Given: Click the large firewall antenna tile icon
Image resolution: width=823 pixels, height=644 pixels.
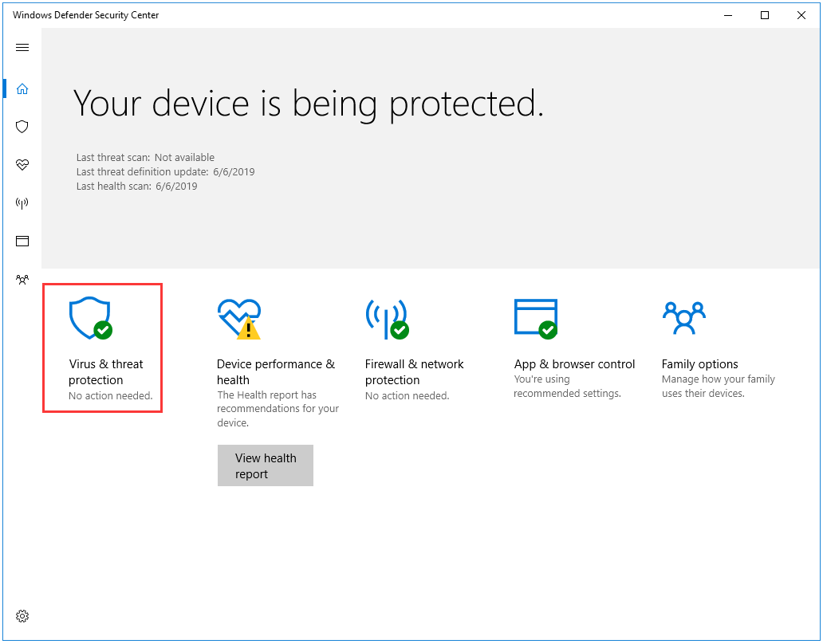Looking at the screenshot, I should tap(387, 319).
